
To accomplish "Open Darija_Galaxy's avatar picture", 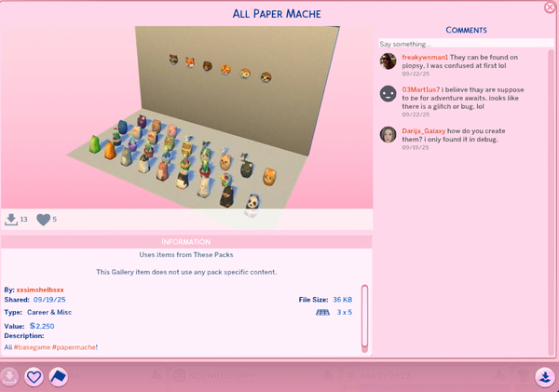I will click(388, 135).
